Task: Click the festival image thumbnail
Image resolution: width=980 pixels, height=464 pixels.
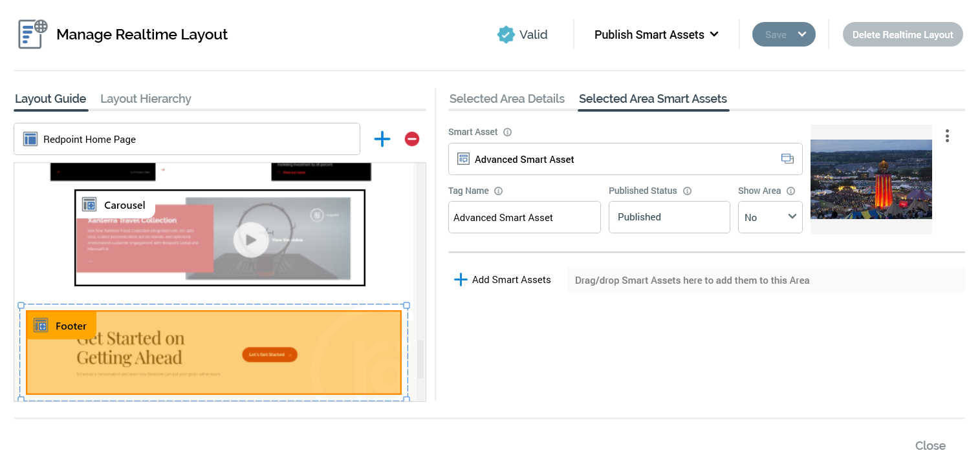Action: pyautogui.click(x=871, y=179)
